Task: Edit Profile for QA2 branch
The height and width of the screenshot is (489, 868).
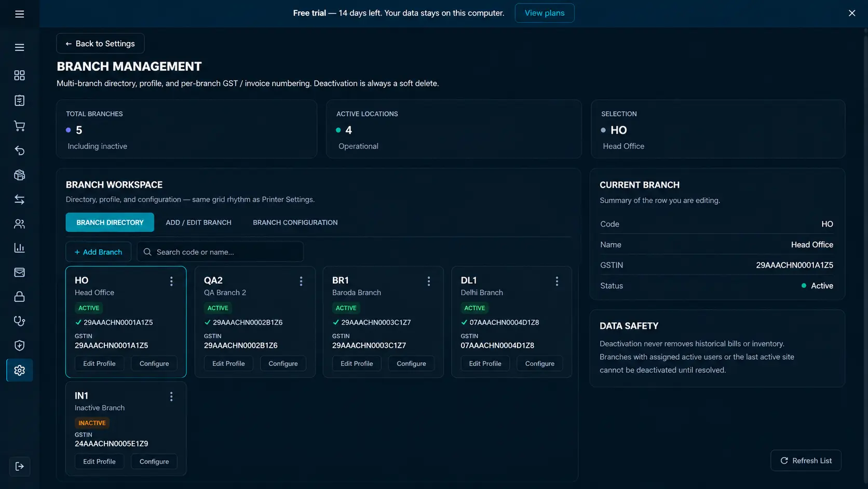Action: coord(228,364)
